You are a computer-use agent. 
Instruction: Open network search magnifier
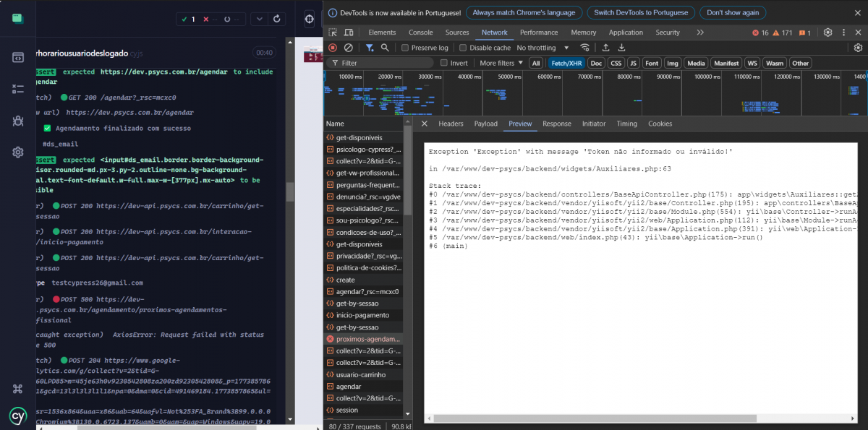pos(385,48)
